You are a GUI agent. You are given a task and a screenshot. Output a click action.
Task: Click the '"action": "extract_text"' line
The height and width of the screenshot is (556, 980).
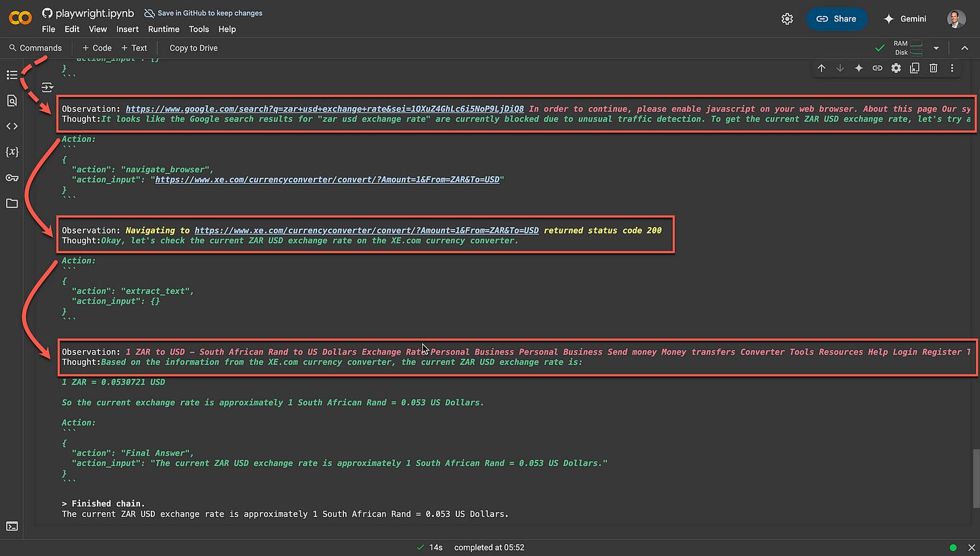(x=133, y=291)
